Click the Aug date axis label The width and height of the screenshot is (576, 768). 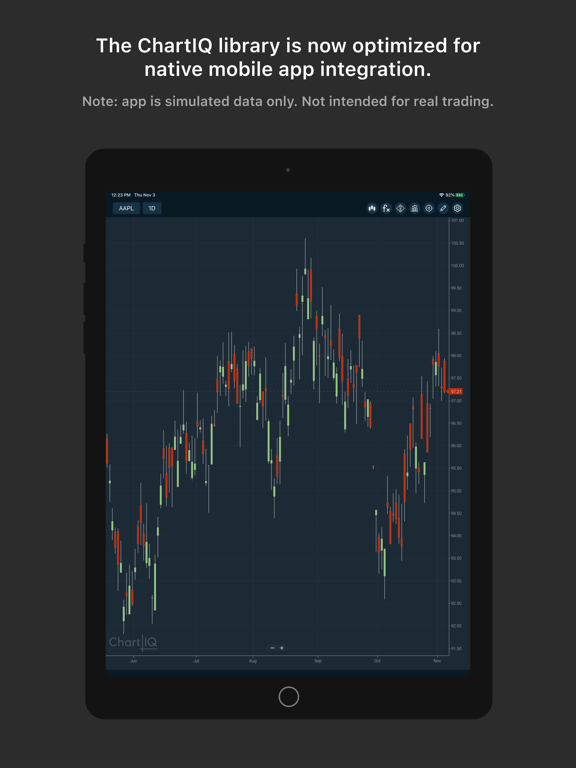(253, 661)
